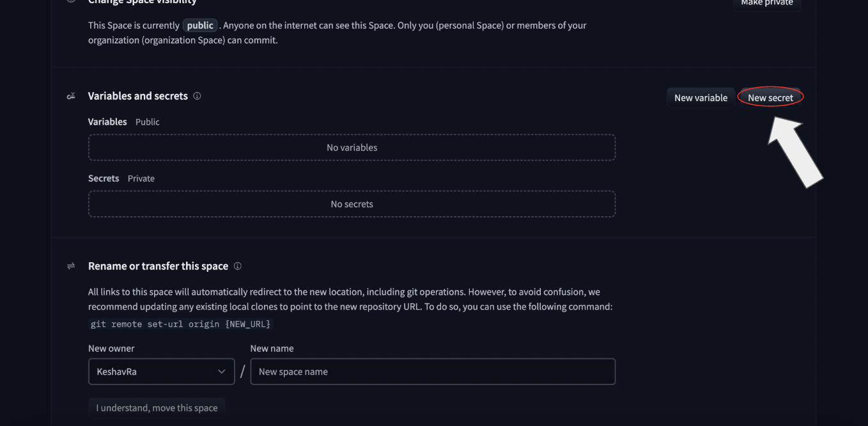The height and width of the screenshot is (426, 868).
Task: Click the Variables Public label
Action: tap(124, 122)
